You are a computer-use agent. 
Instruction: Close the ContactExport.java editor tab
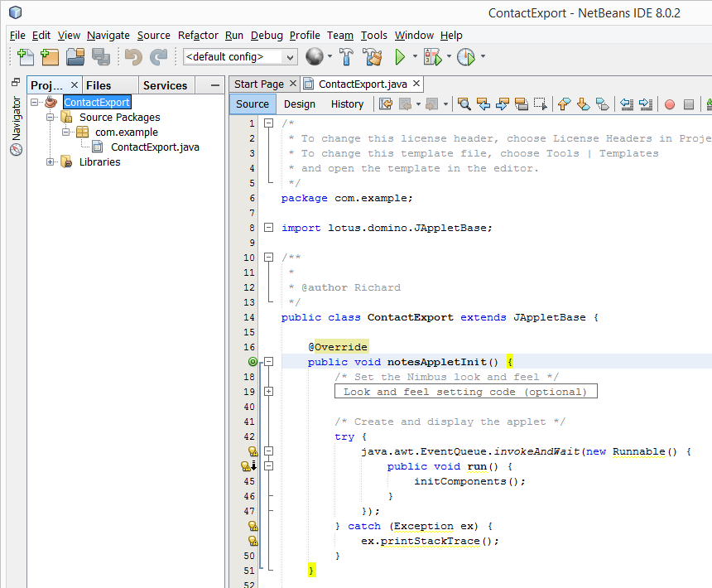click(416, 84)
